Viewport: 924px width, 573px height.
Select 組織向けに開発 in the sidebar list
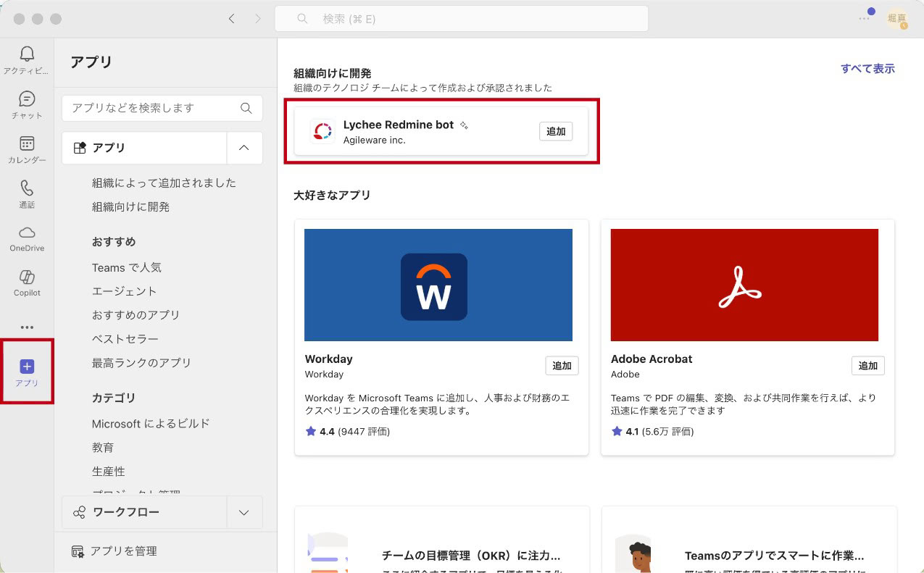coord(130,206)
